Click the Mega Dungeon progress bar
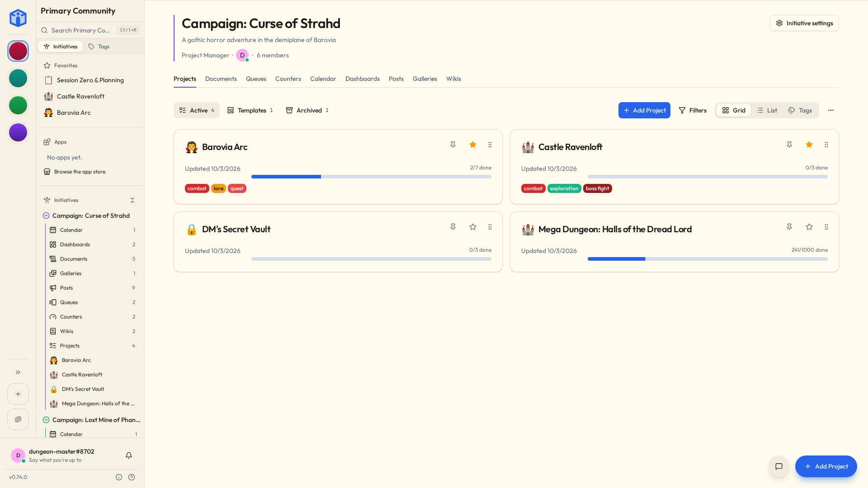The image size is (868, 488). (x=708, y=259)
